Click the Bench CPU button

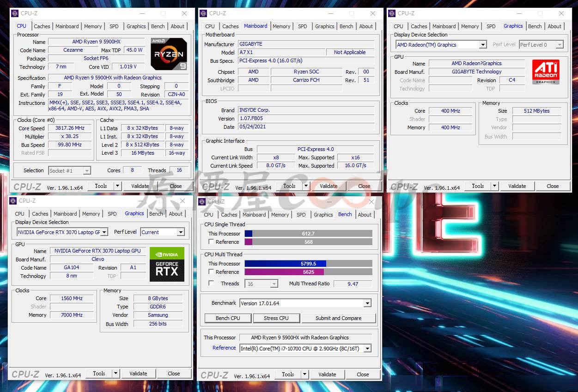pyautogui.click(x=228, y=318)
